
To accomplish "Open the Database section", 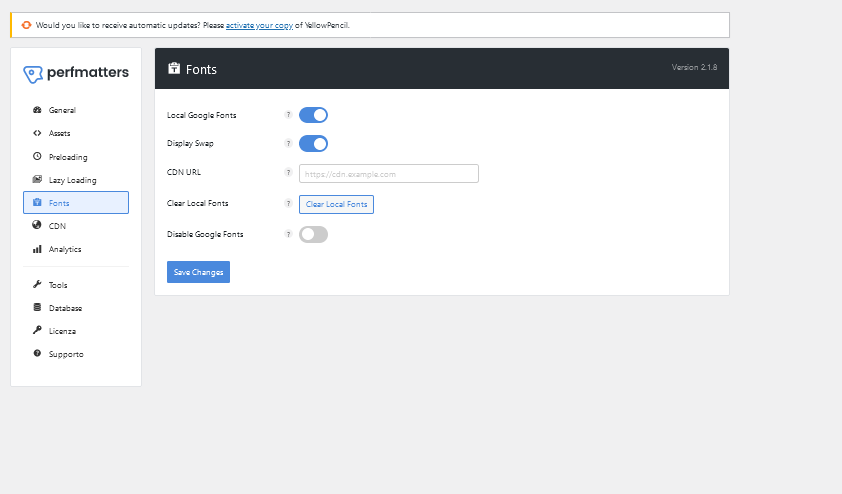I will (x=76, y=308).
